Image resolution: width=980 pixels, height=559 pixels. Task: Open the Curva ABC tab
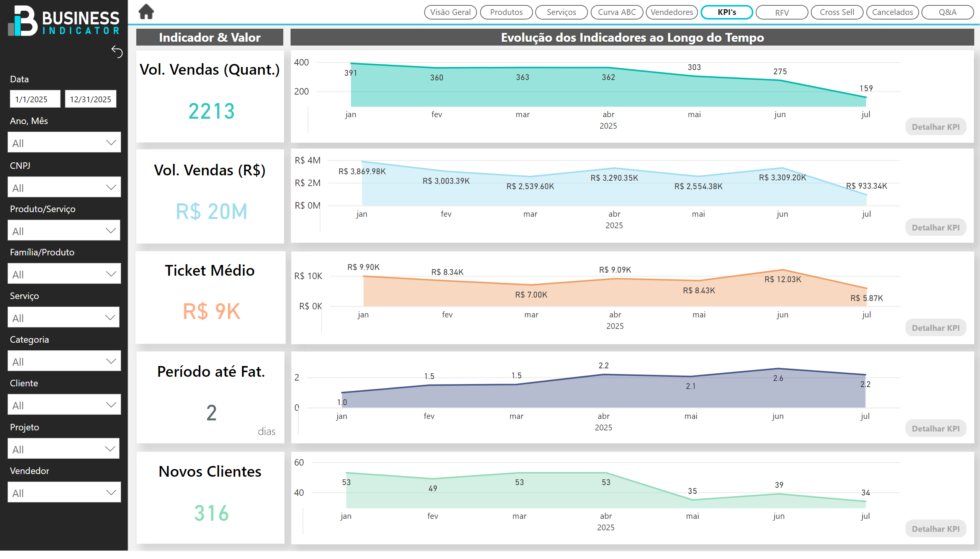(616, 12)
